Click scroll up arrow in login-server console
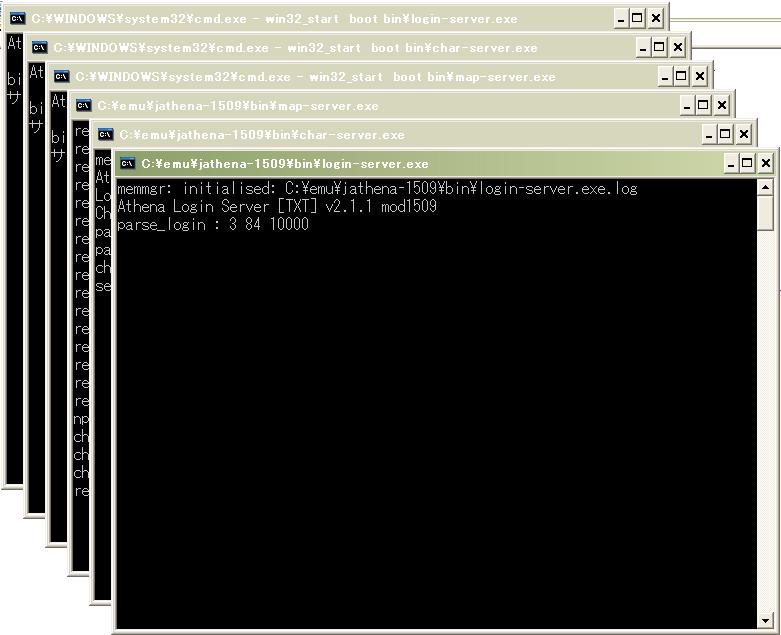The width and height of the screenshot is (781, 635). [766, 188]
